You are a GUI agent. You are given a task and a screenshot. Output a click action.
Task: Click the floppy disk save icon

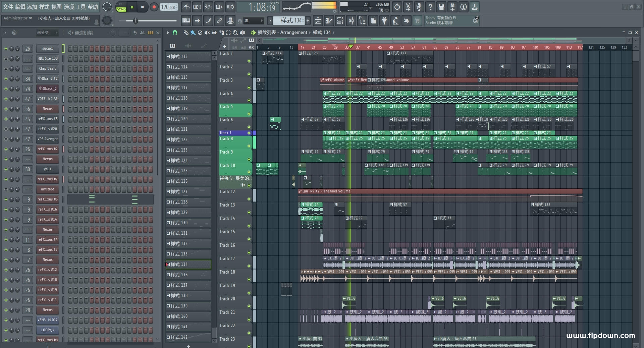tap(441, 7)
